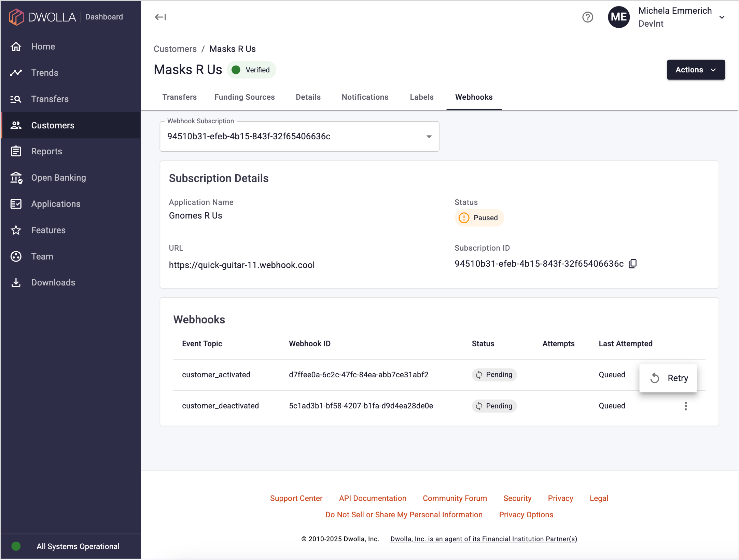
Task: Visit the Community Forum link
Action: pyautogui.click(x=455, y=498)
